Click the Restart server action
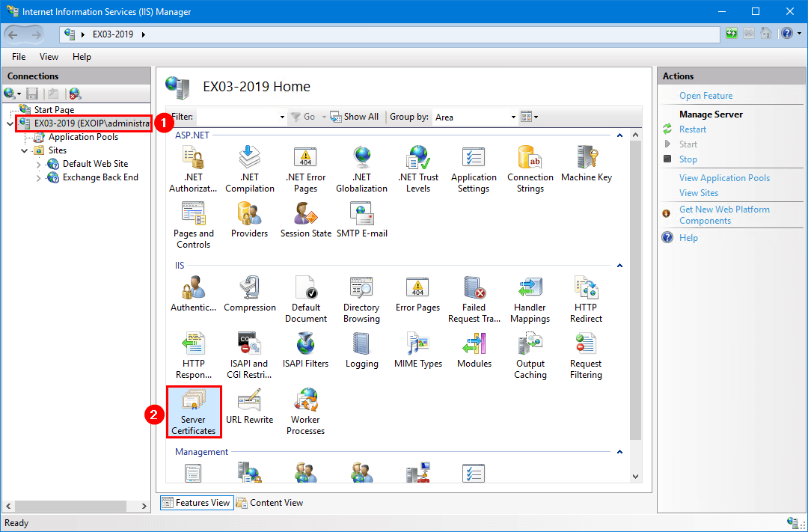The height and width of the screenshot is (532, 808). pyautogui.click(x=693, y=129)
